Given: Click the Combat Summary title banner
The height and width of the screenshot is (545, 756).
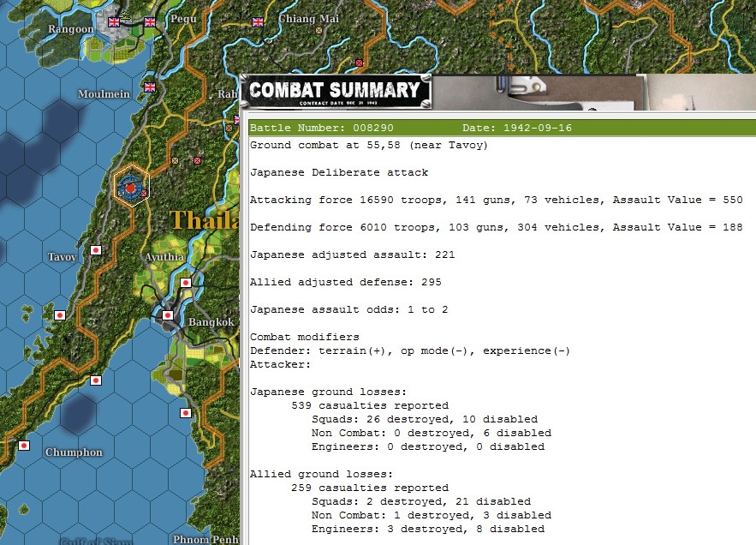Looking at the screenshot, I should click(335, 91).
